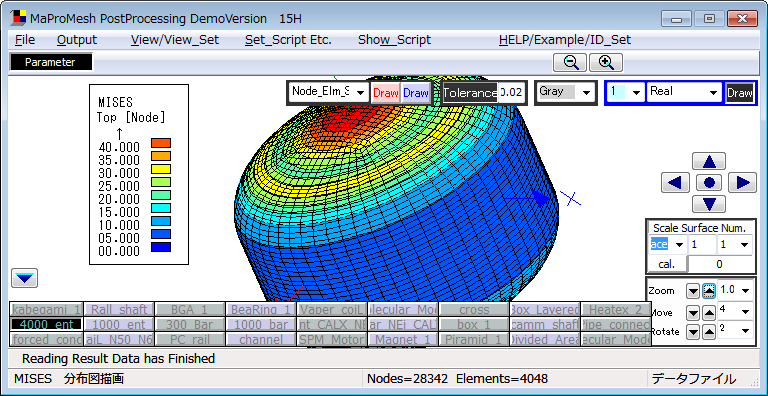Open the Node_Elm_S dropdown
The width and height of the screenshot is (768, 396).
[x=328, y=92]
